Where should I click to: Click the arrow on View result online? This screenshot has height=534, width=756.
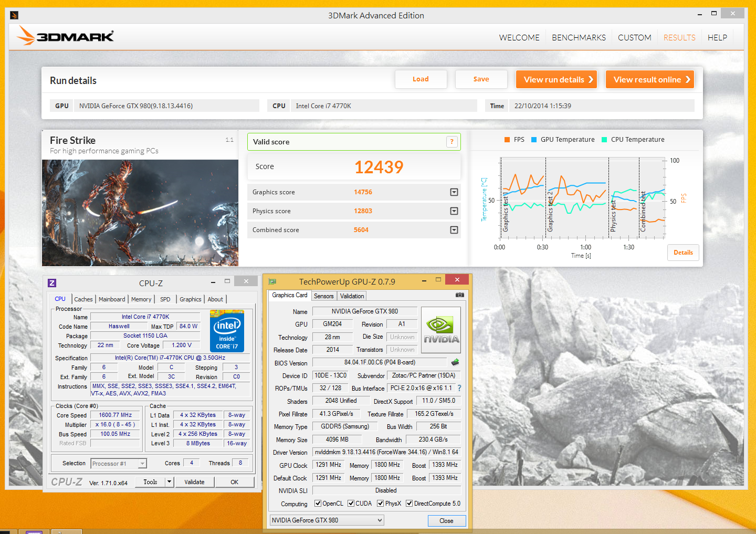[x=688, y=79]
